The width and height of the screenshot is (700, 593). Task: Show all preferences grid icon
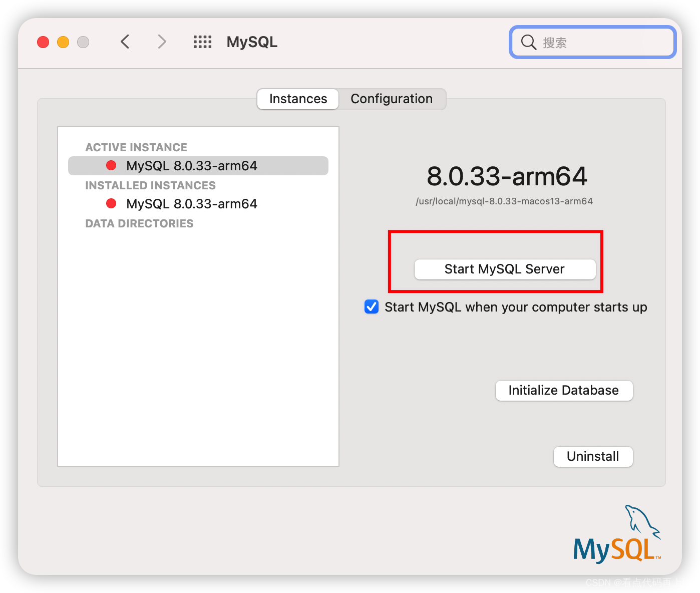pos(202,42)
